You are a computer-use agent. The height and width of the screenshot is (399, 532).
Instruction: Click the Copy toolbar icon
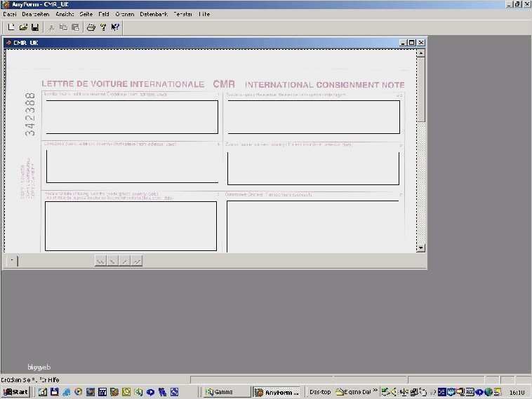[x=63, y=27]
